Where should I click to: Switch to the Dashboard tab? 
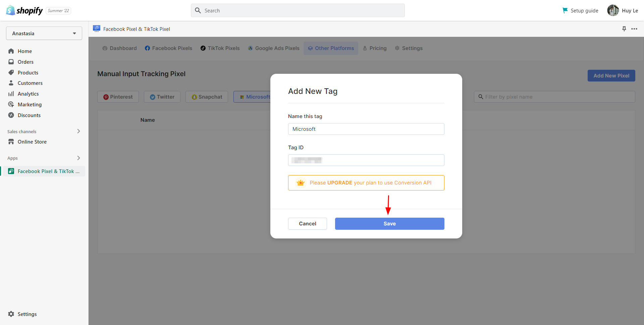119,48
